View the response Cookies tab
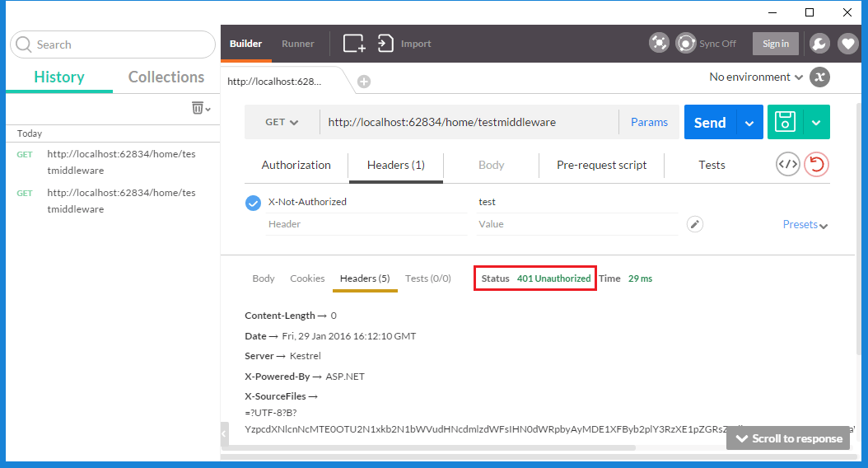868x468 pixels. click(x=307, y=278)
